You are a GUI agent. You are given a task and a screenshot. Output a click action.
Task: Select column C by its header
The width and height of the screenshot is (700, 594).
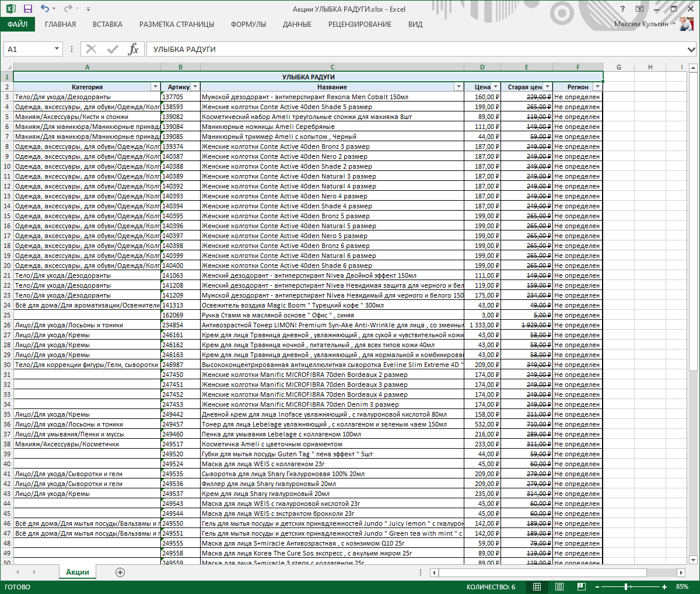[x=332, y=67]
